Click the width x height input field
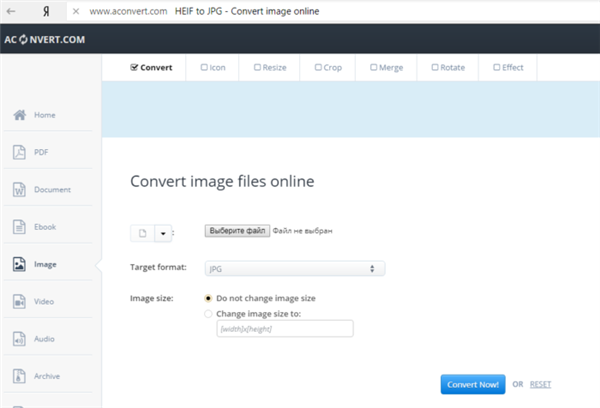Screen dimensions: 600x408 click(285, 329)
